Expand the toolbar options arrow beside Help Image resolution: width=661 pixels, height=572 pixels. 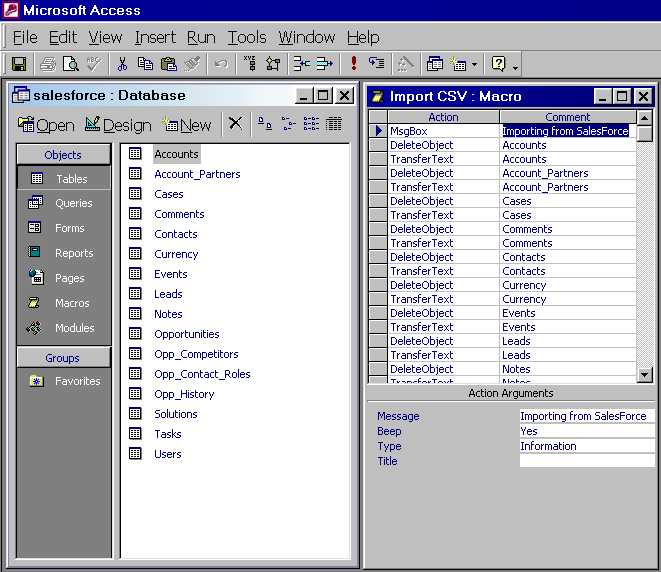(515, 67)
